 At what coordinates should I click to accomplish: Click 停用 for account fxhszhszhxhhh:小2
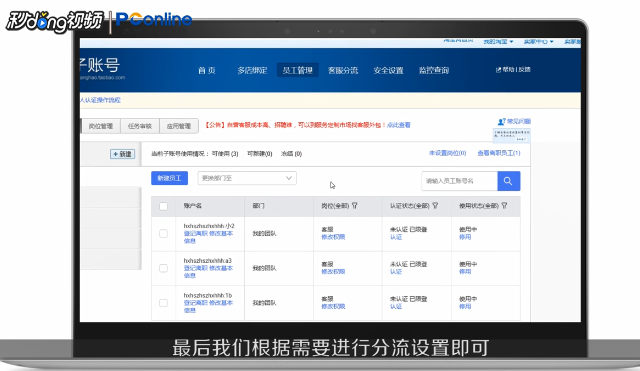point(465,237)
